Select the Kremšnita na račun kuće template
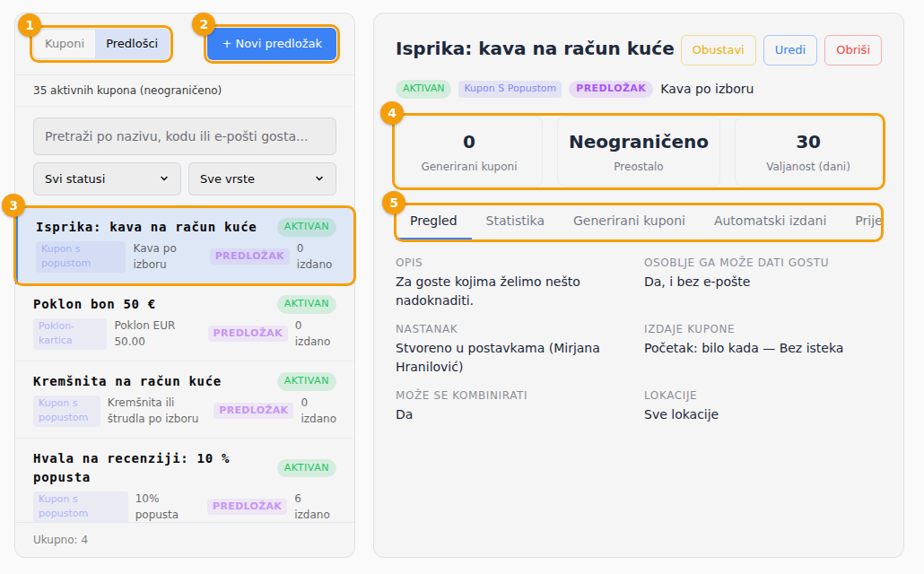924x574 pixels. (x=185, y=400)
